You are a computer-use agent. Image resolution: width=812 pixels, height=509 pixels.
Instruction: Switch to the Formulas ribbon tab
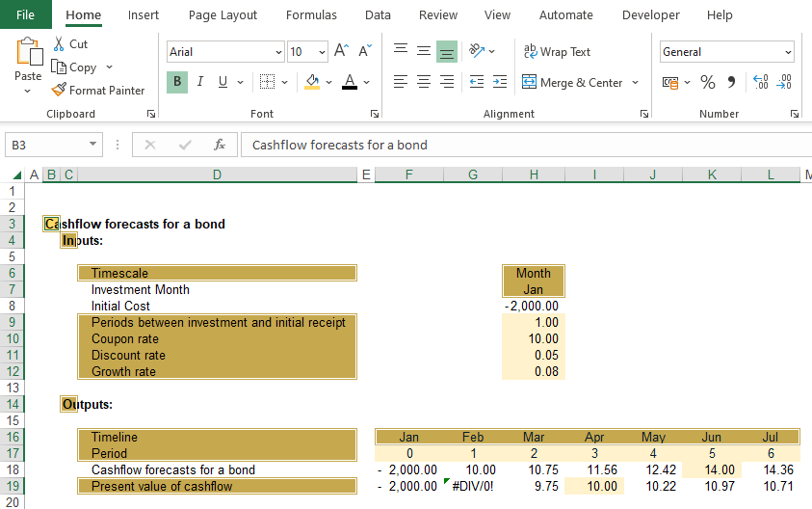311,15
